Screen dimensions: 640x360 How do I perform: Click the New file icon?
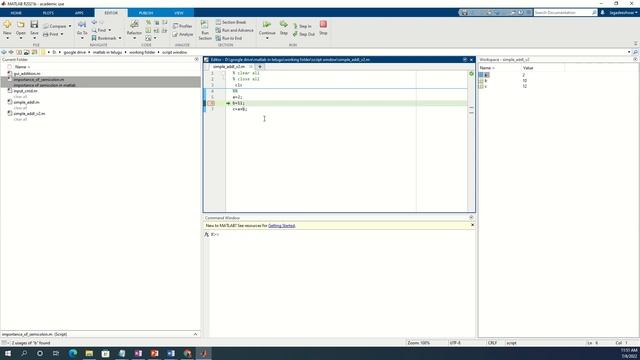[x=7, y=25]
